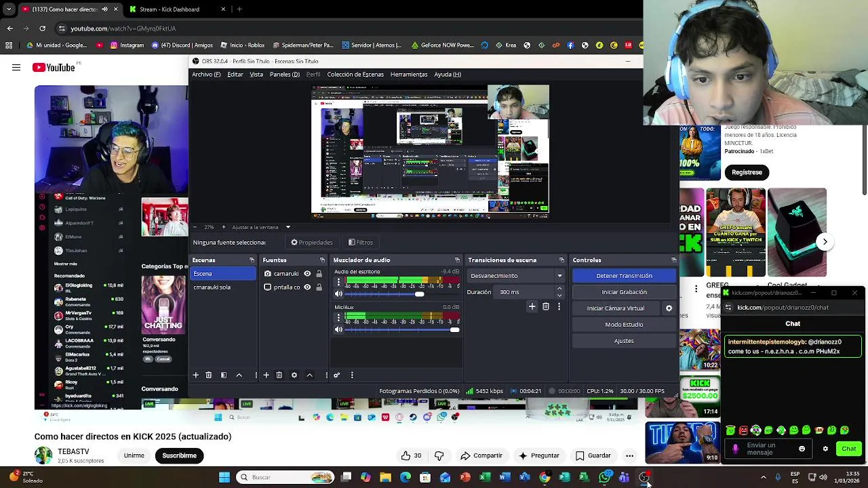Image resolution: width=868 pixels, height=488 pixels.
Task: Open virtual camera settings gear icon
Action: tap(669, 308)
